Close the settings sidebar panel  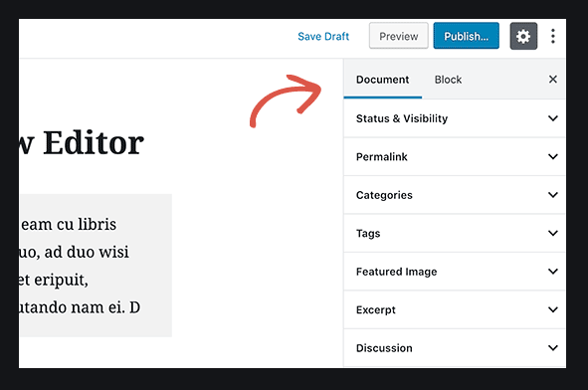tap(553, 80)
